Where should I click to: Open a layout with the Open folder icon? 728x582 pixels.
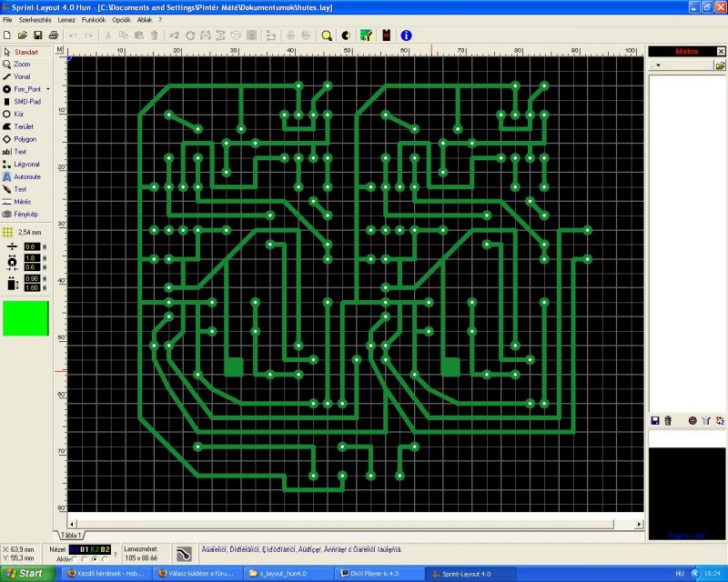[x=22, y=35]
